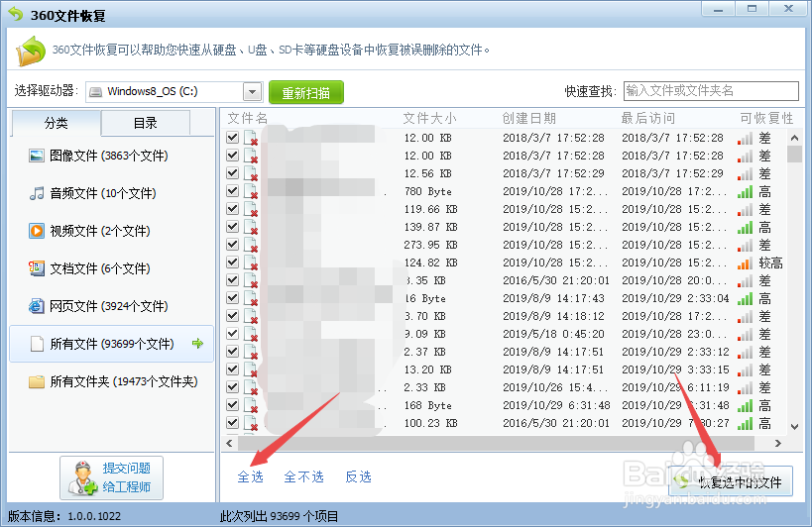
Task: Focus the 快速查找 search input field
Action: (711, 91)
